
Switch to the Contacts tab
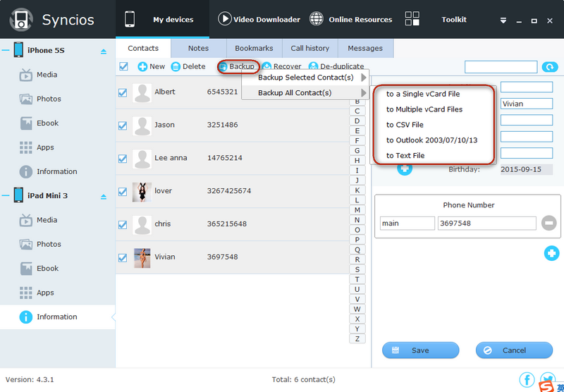tap(143, 48)
